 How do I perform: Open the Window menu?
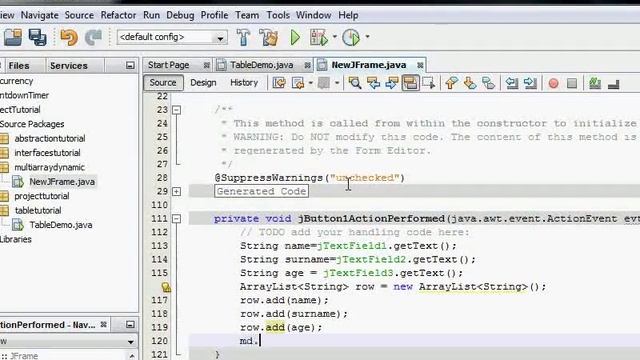click(313, 16)
